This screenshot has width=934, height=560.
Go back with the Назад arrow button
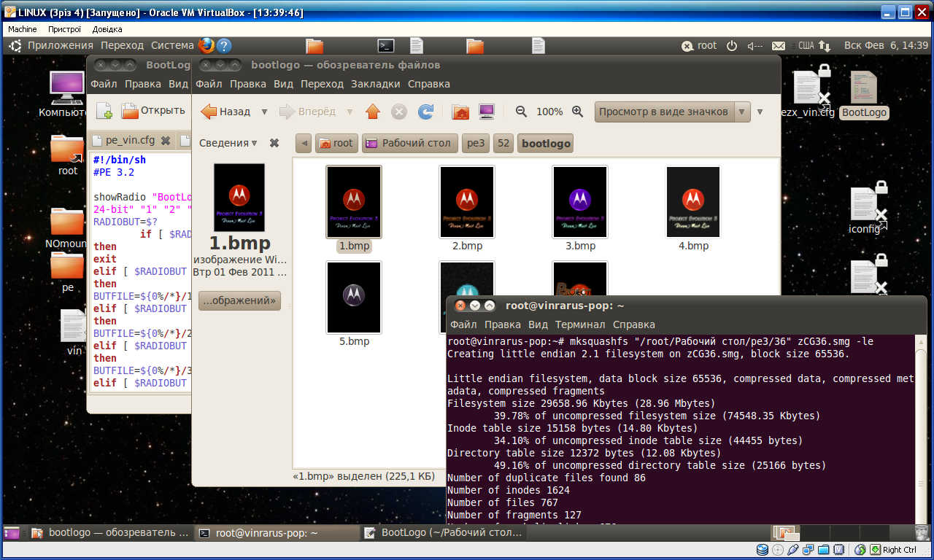click(x=225, y=112)
